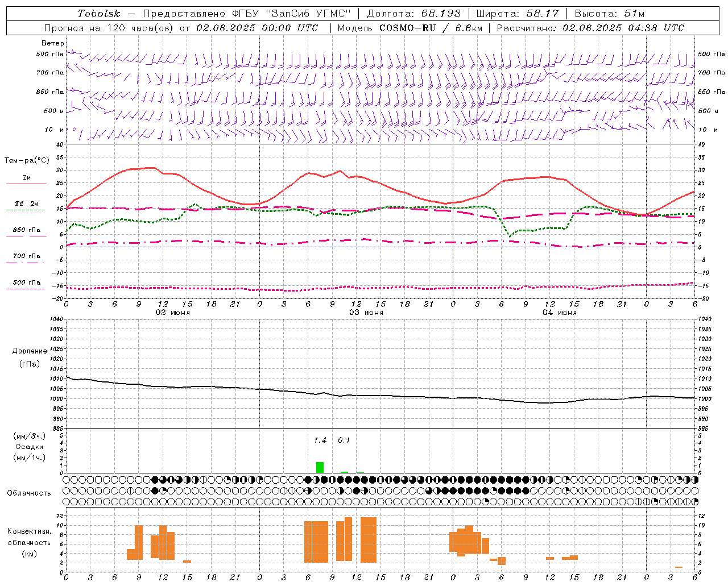The image size is (728, 582).
Task: Click the 04 июня date label
Action: coord(560,313)
